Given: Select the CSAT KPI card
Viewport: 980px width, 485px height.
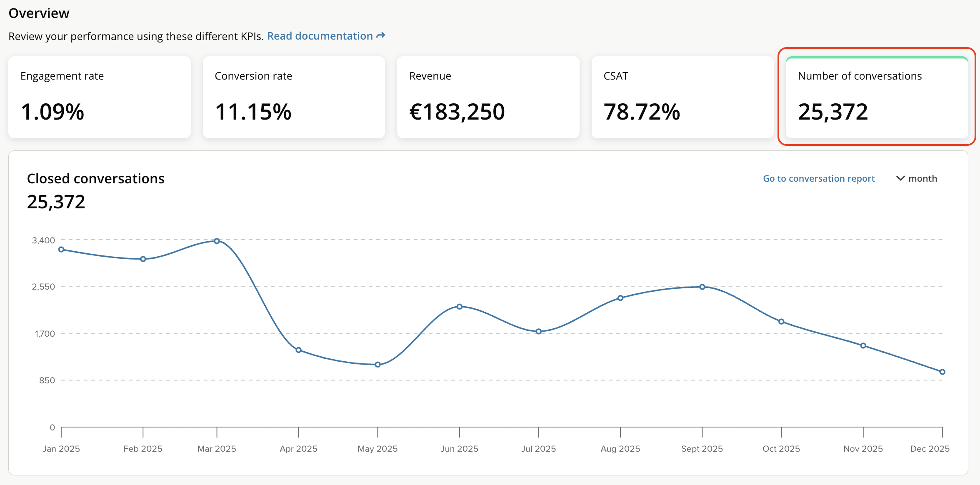Looking at the screenshot, I should [682, 97].
